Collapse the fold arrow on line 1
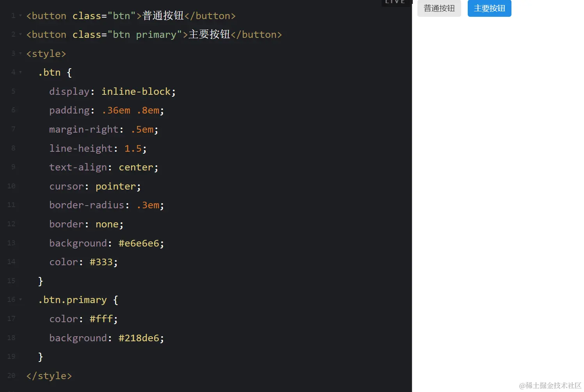Image resolution: width=584 pixels, height=392 pixels. coord(20,16)
